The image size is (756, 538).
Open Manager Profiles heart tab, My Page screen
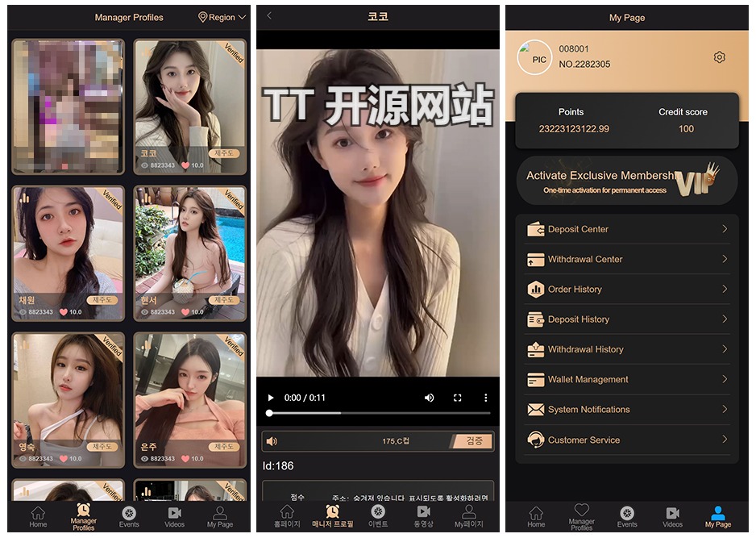pyautogui.click(x=581, y=517)
